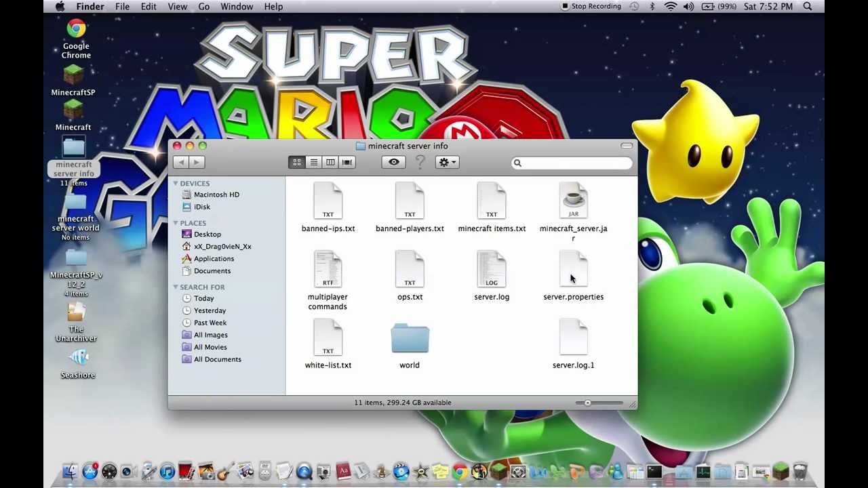Select the Google Chrome desktop icon
Screen dimensions: 868x488
pos(76,28)
